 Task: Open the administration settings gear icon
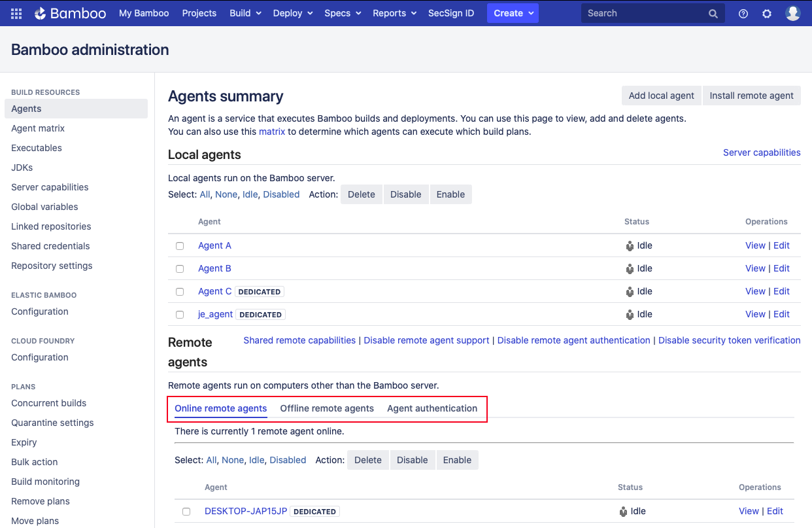766,12
